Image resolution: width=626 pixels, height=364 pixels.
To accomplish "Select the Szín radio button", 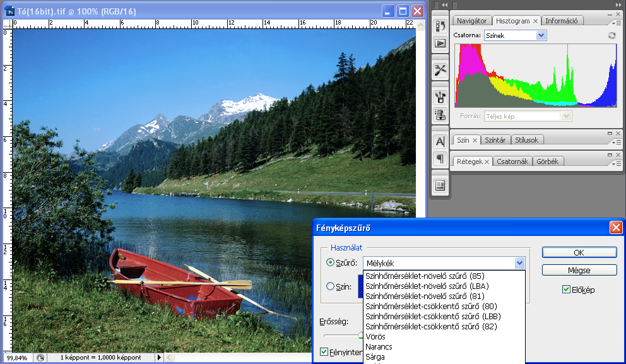I will point(330,286).
